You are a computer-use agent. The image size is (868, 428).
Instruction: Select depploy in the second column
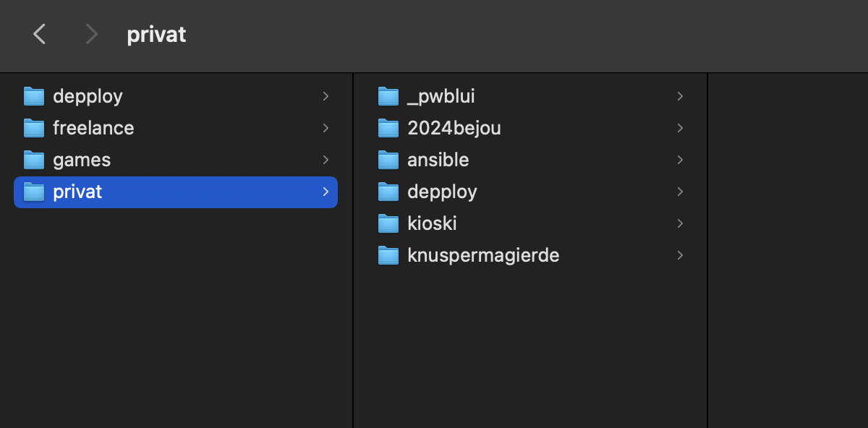coord(442,192)
